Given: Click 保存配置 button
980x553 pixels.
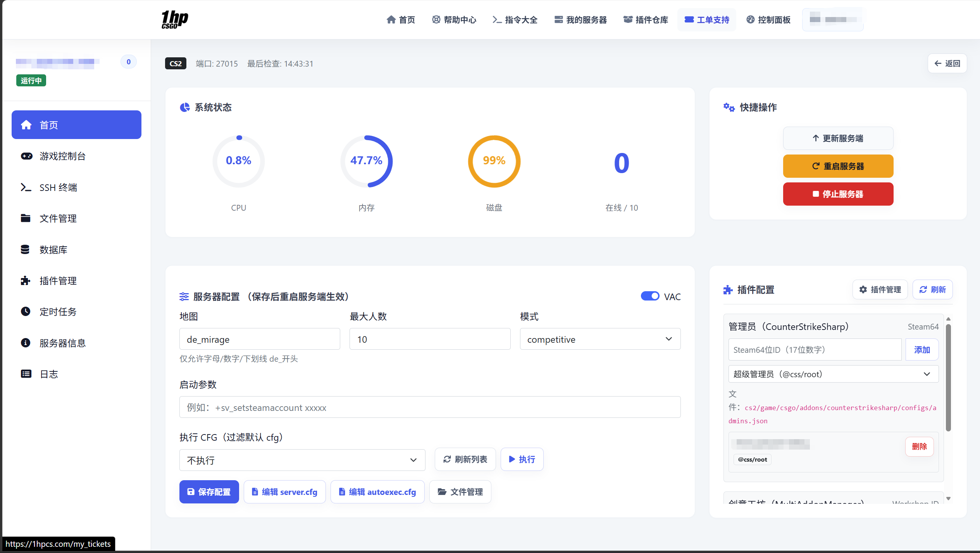Looking at the screenshot, I should click(x=209, y=492).
